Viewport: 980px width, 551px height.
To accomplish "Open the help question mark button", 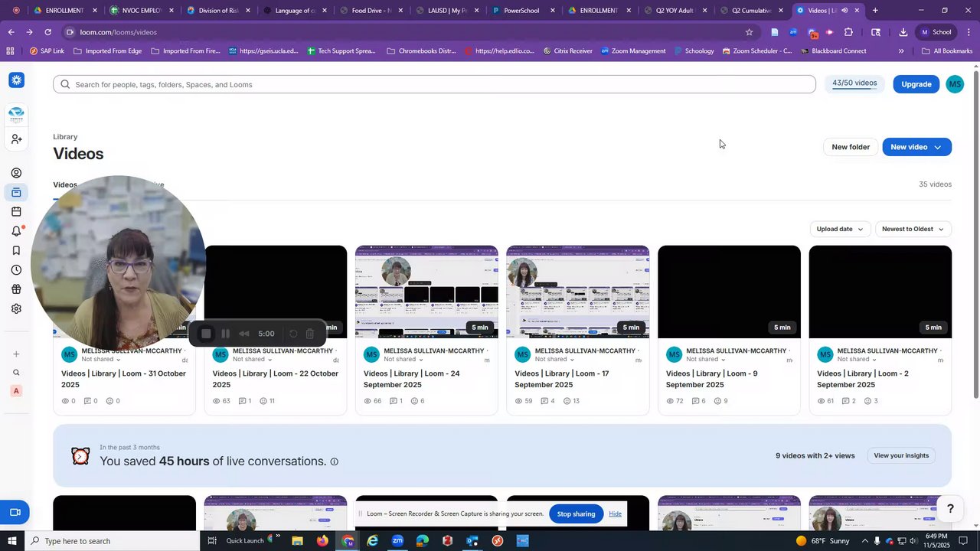I will (x=950, y=509).
